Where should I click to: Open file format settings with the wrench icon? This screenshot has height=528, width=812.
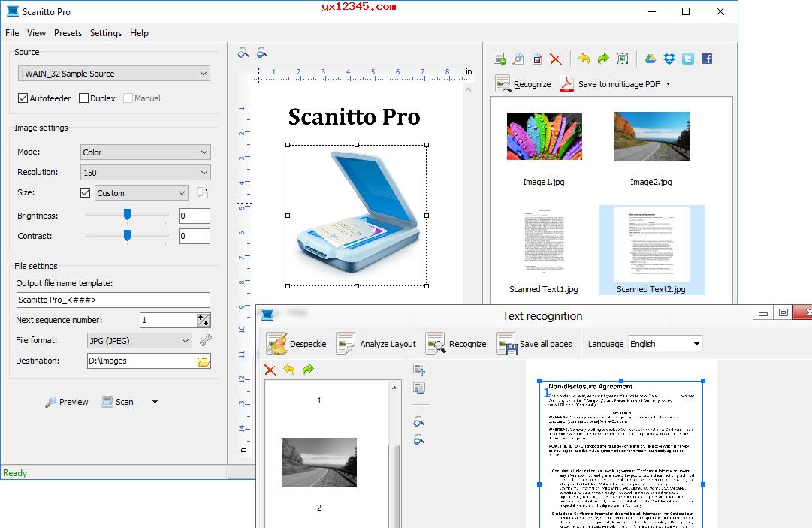tap(206, 341)
